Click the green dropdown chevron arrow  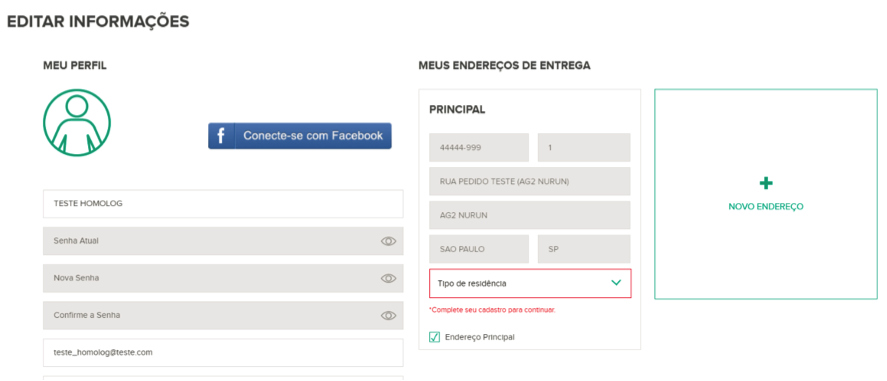617,283
